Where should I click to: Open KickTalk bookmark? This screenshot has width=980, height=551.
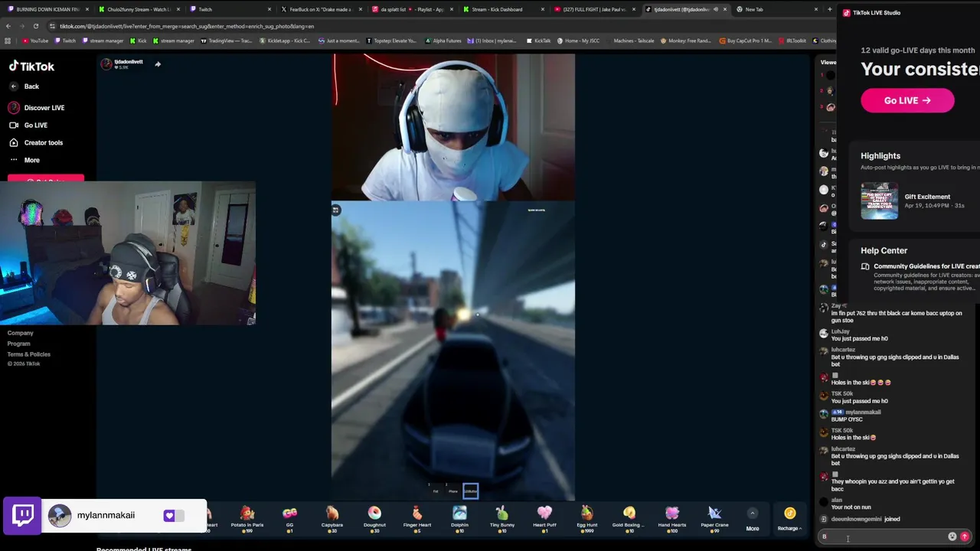[539, 41]
